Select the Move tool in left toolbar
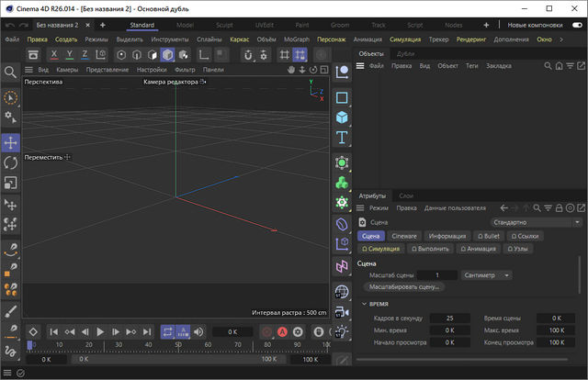This screenshot has height=380, width=588. (x=10, y=142)
